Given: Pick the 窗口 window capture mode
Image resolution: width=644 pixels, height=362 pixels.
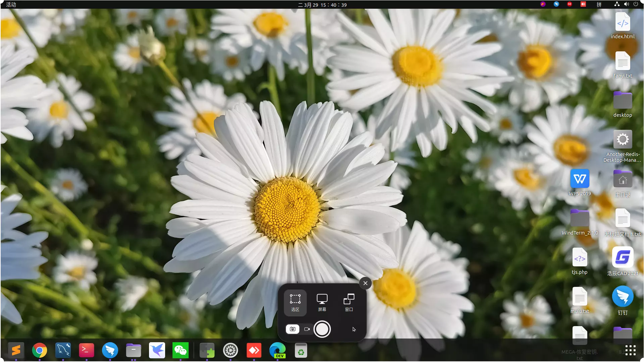Looking at the screenshot, I should 349,303.
